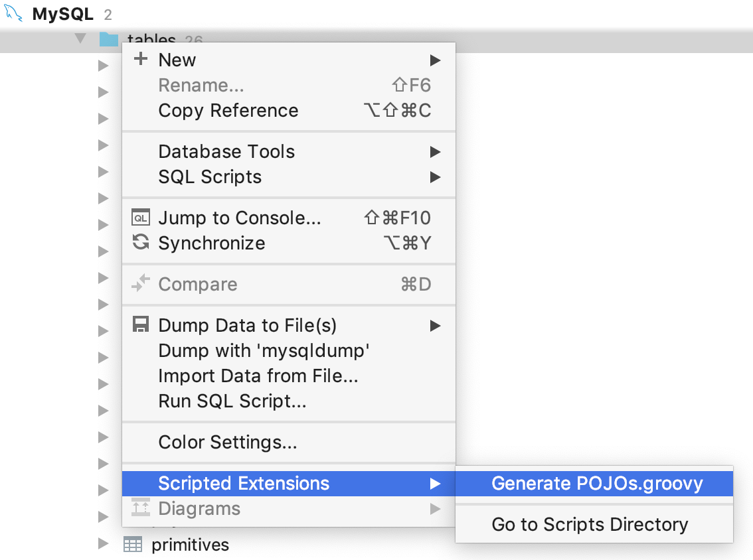The image size is (753, 560).
Task: Expand the Database Tools submenu
Action: (435, 151)
